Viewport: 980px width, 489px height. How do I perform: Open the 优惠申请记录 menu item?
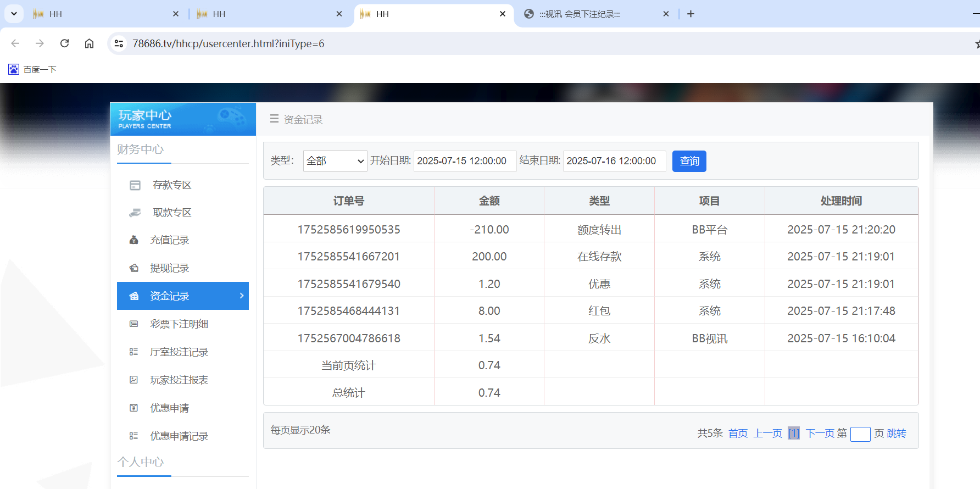pos(179,436)
